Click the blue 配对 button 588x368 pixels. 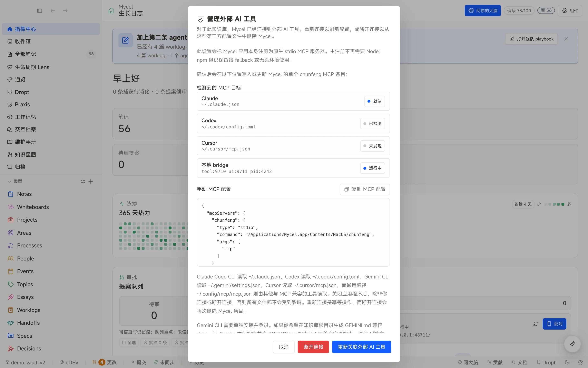click(x=555, y=324)
